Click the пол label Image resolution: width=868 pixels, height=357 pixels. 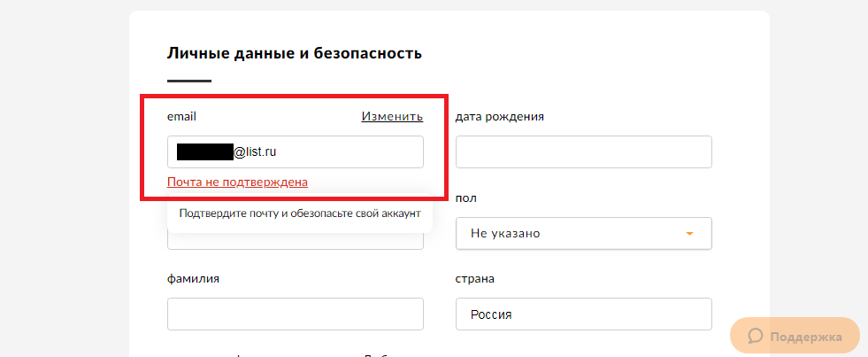[x=466, y=198]
